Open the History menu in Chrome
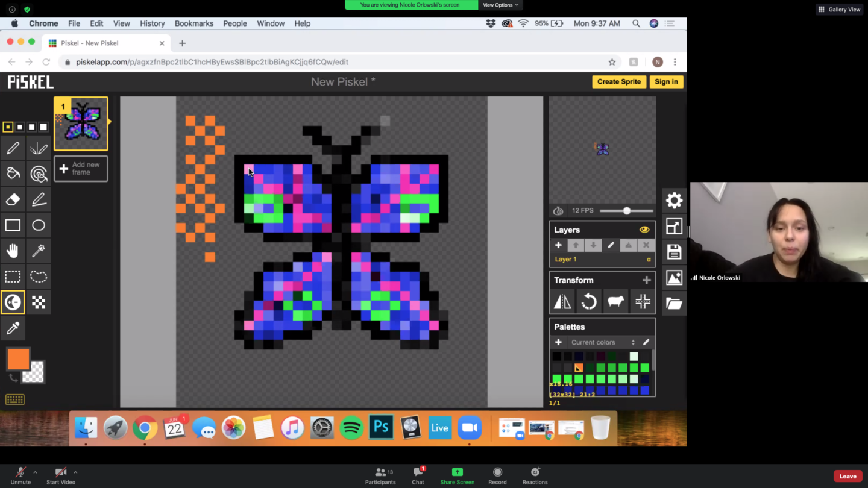 click(x=152, y=23)
